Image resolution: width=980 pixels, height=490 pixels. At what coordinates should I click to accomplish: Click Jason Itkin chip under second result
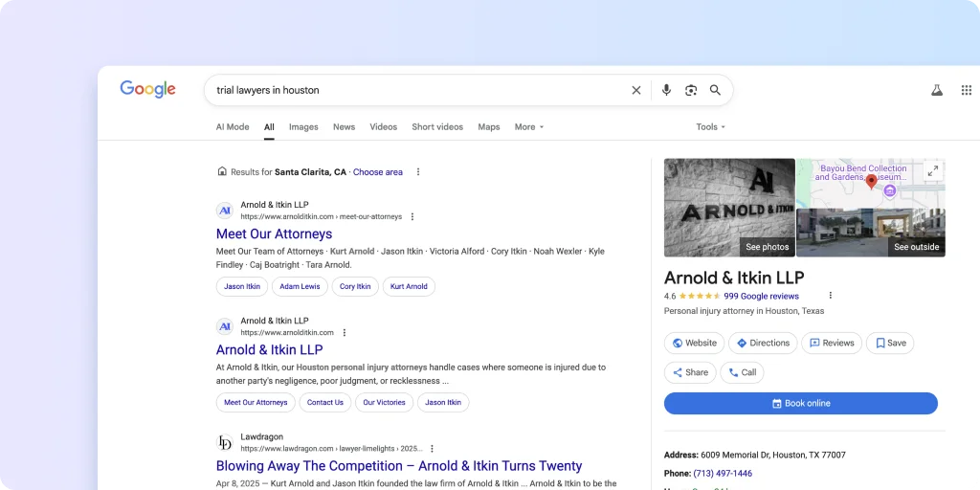tap(443, 403)
